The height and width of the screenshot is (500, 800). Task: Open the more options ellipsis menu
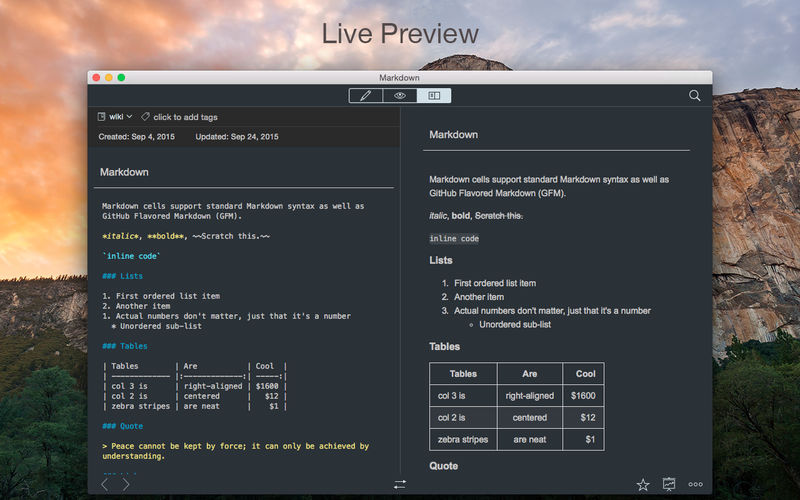pyautogui.click(x=695, y=484)
